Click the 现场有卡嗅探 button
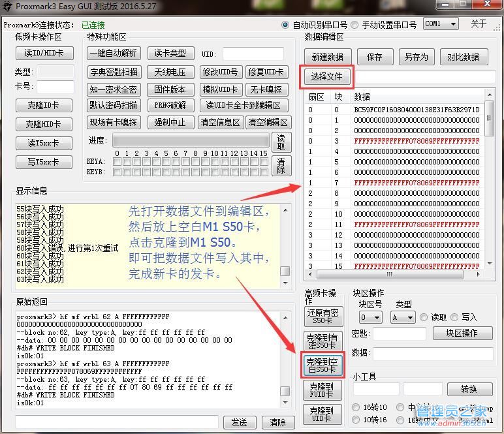This screenshot has width=504, height=434. click(114, 123)
